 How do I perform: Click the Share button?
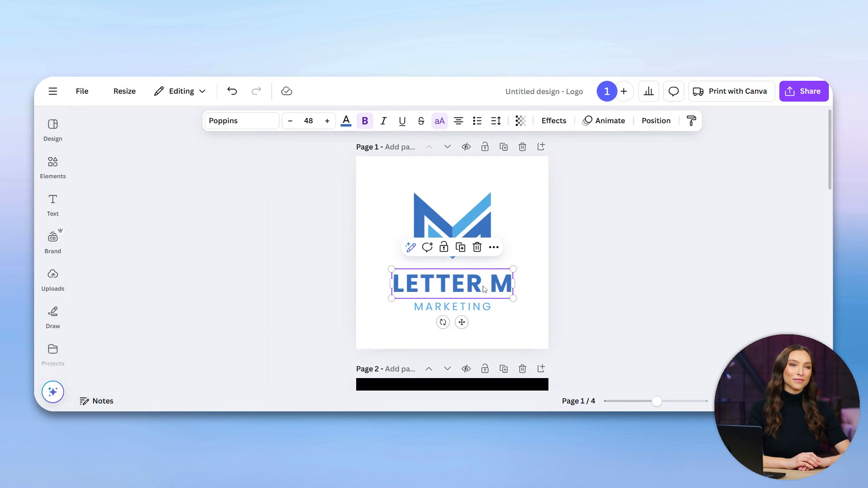tap(804, 91)
